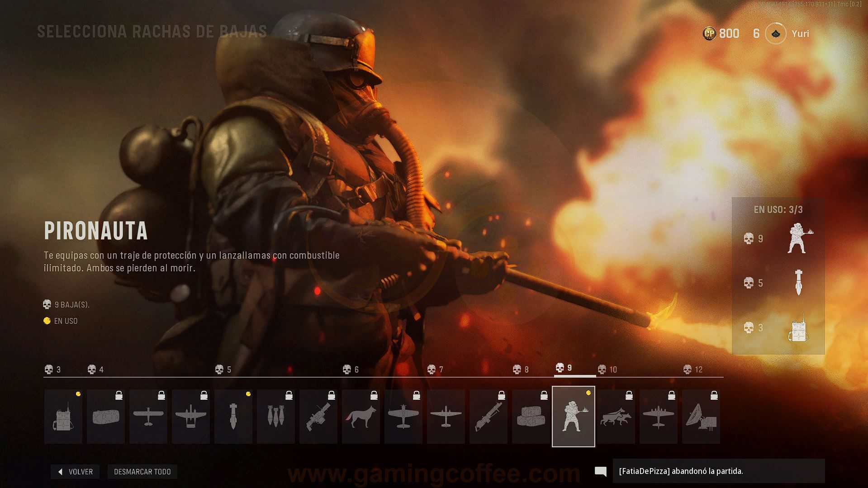Click the circular rank emblem beside Yuri

(x=776, y=33)
